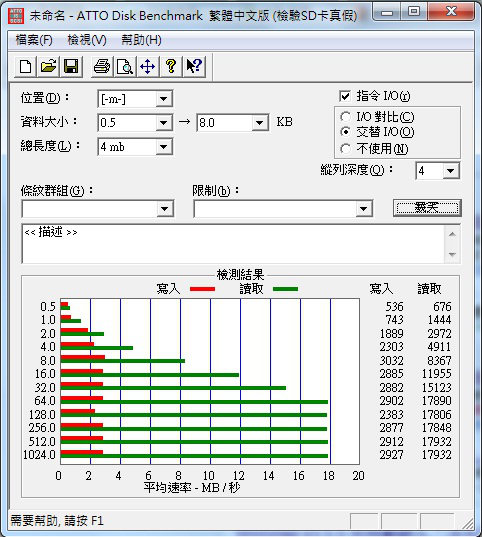This screenshot has height=537, width=482.
Task: Expand the 資料大小 start size 0.5 dropdown
Action: [164, 123]
